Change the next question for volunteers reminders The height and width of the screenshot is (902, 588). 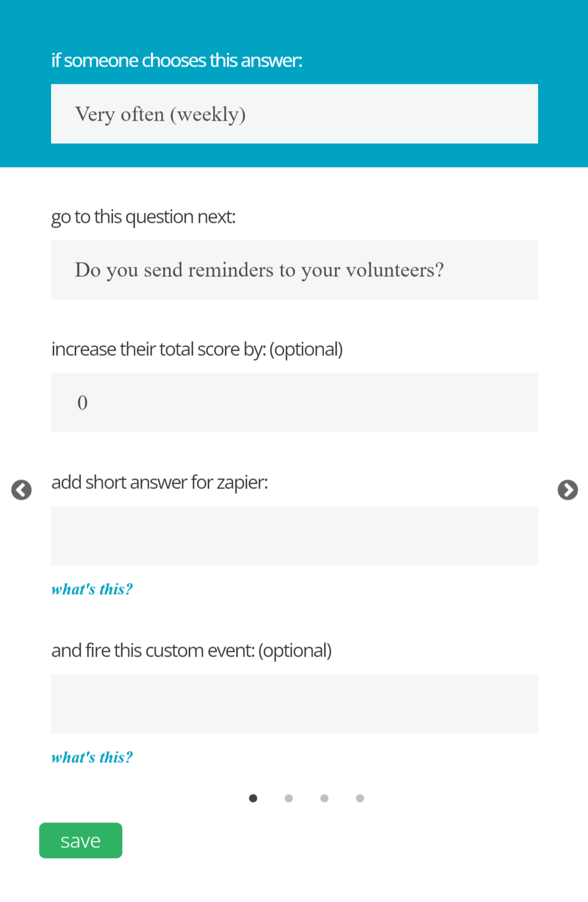294,270
